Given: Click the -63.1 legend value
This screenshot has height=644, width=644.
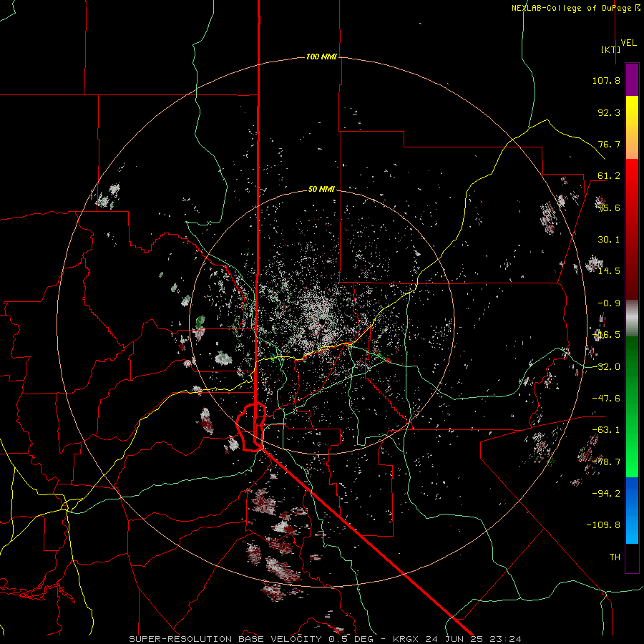Looking at the screenshot, I should [606, 430].
